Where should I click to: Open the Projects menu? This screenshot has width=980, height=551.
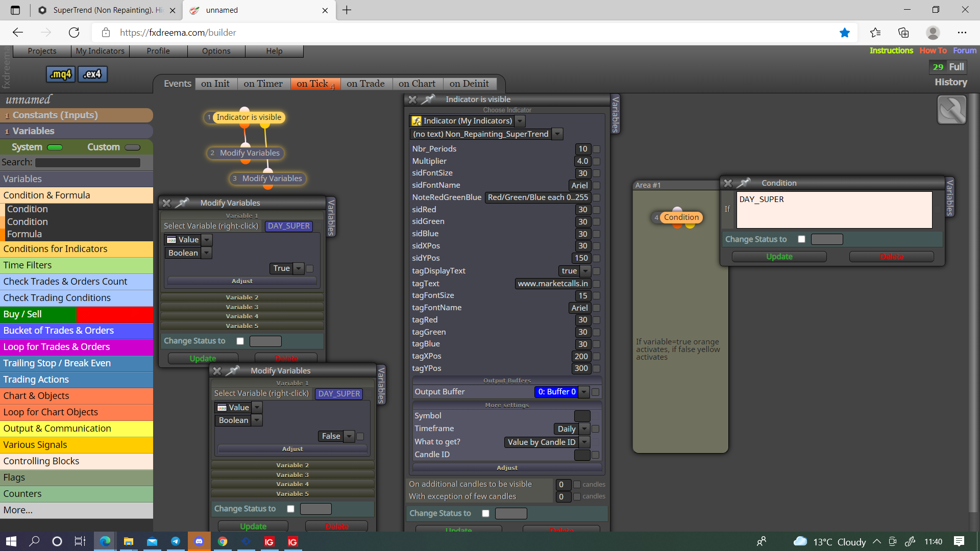(42, 51)
